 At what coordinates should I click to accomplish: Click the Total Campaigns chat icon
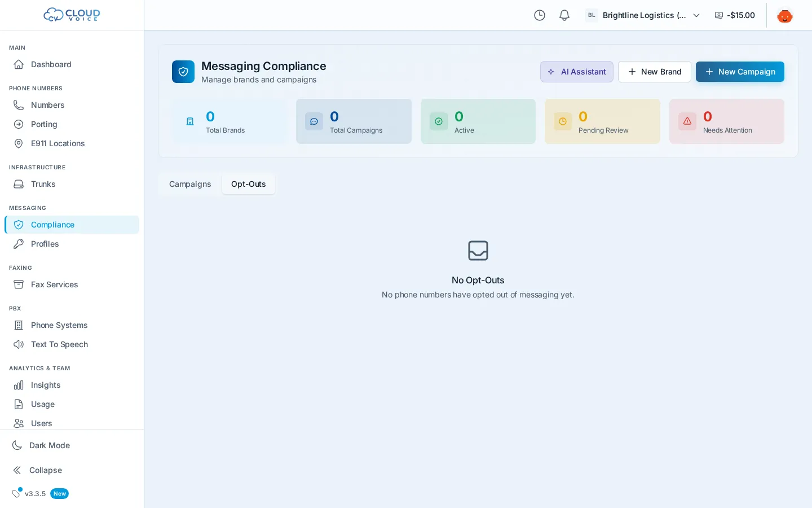click(x=314, y=121)
